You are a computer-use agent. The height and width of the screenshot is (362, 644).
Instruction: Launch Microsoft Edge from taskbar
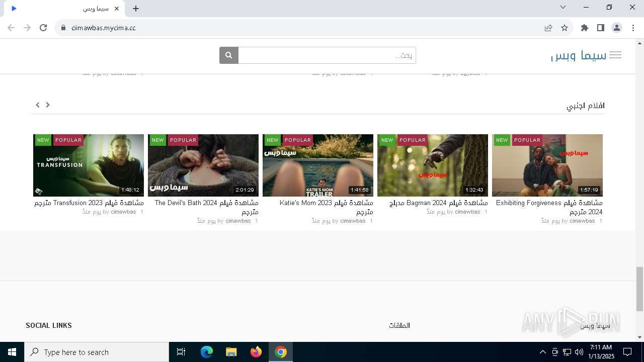207,352
